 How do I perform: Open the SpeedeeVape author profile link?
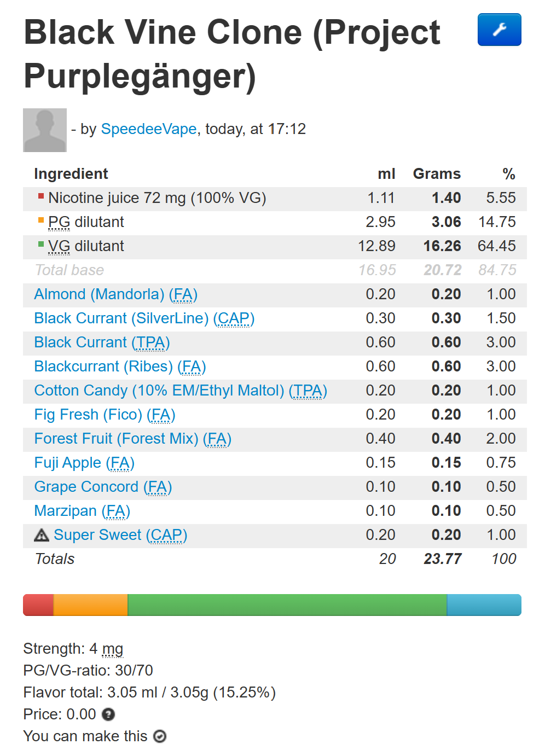point(149,129)
